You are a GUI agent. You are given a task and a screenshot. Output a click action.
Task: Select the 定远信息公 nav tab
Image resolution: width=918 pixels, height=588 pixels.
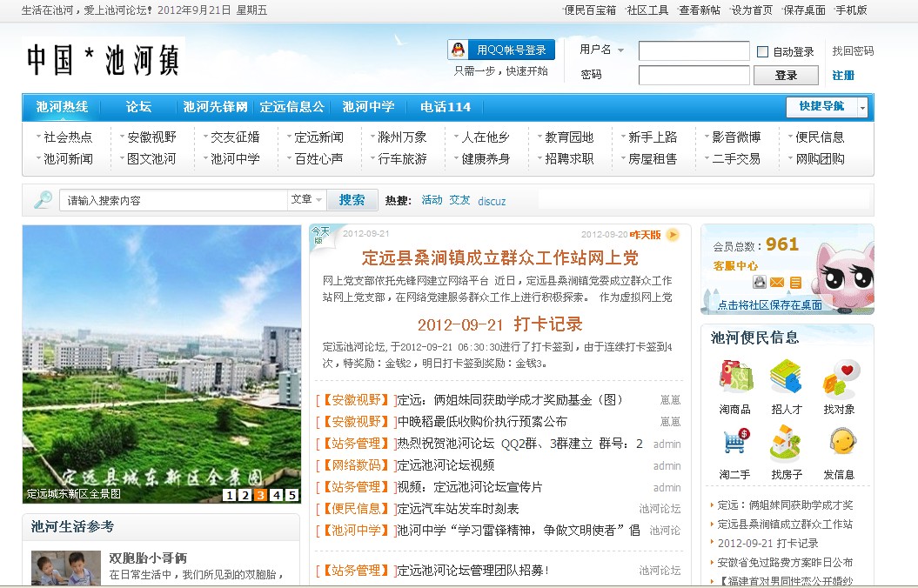291,106
